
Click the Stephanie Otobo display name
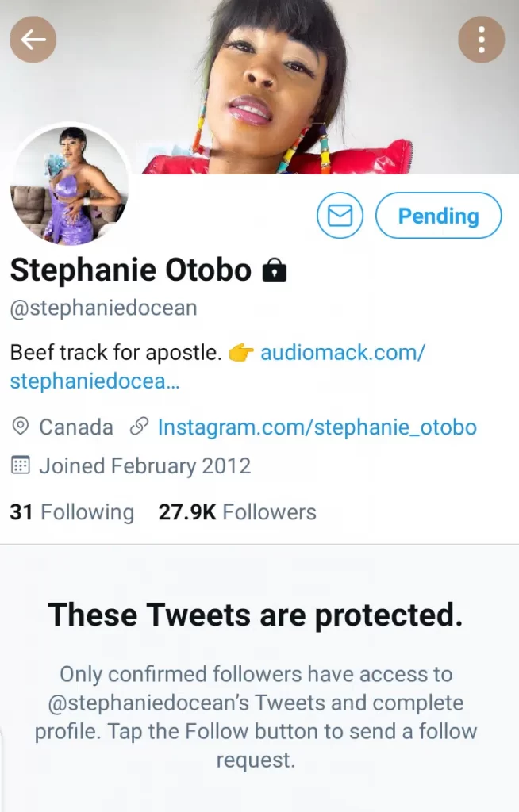tap(131, 271)
